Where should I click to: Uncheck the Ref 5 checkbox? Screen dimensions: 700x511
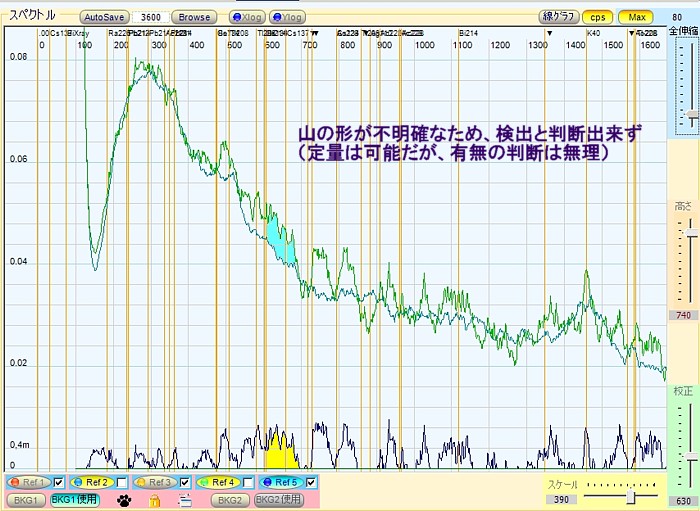coord(312,482)
